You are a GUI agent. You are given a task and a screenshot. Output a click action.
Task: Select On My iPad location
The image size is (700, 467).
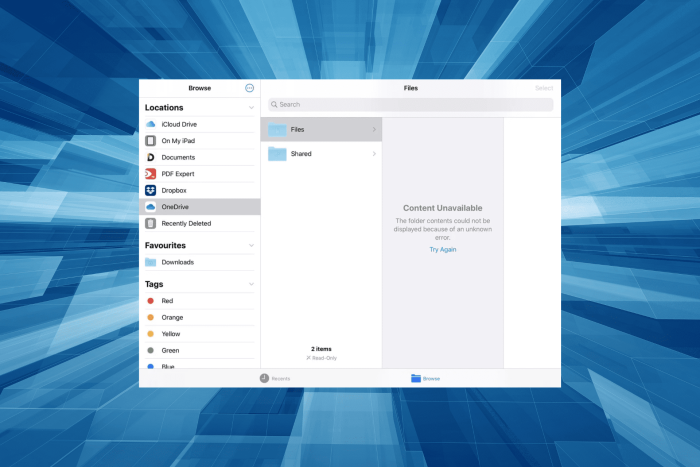200,141
